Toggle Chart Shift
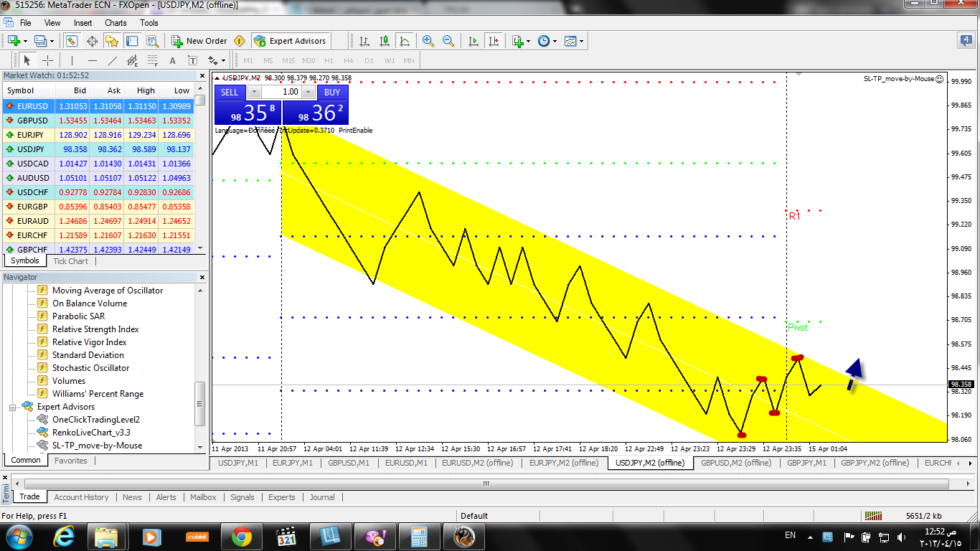This screenshot has height=551, width=980. [x=493, y=41]
